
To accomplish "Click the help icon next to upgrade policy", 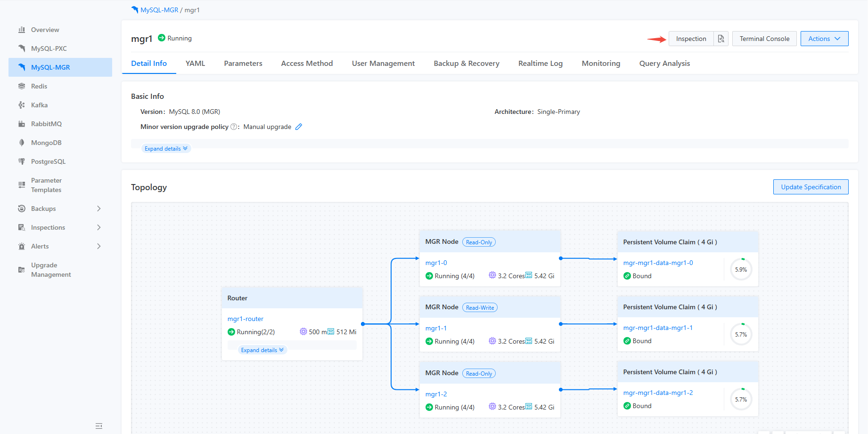I will [234, 126].
